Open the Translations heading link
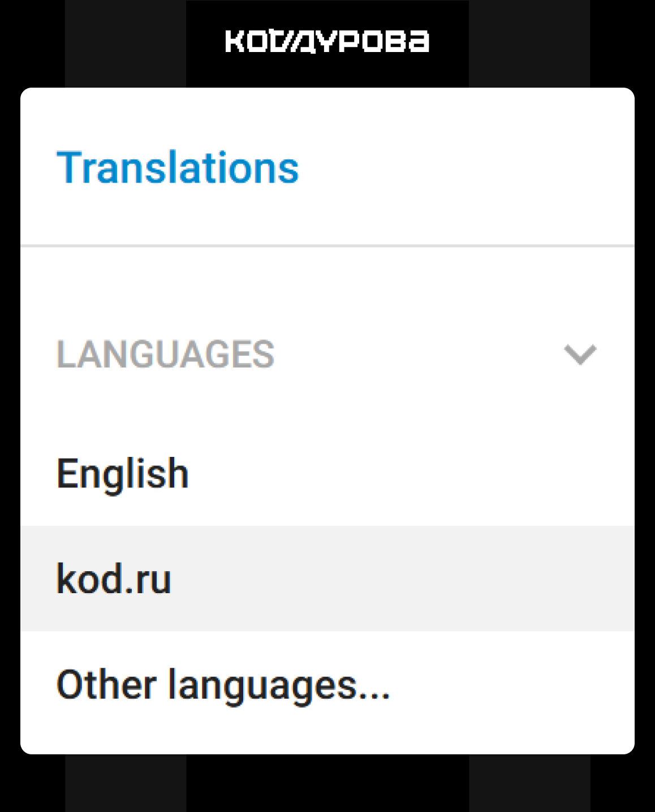Viewport: 655px width, 812px height. (x=178, y=168)
